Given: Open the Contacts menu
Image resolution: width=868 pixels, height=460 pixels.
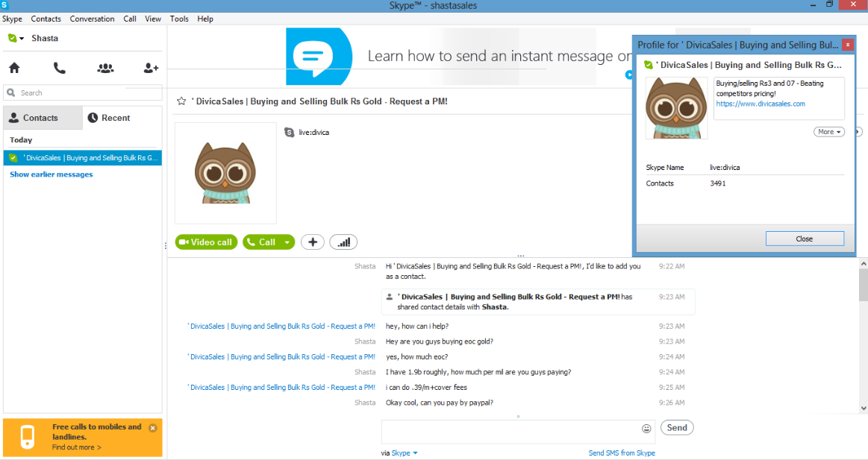Looking at the screenshot, I should [x=46, y=19].
